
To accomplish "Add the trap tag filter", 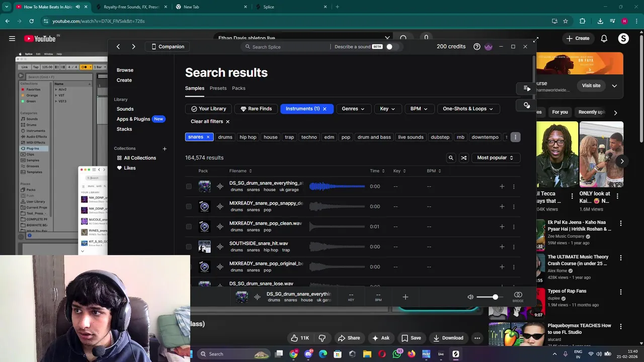I will (289, 137).
